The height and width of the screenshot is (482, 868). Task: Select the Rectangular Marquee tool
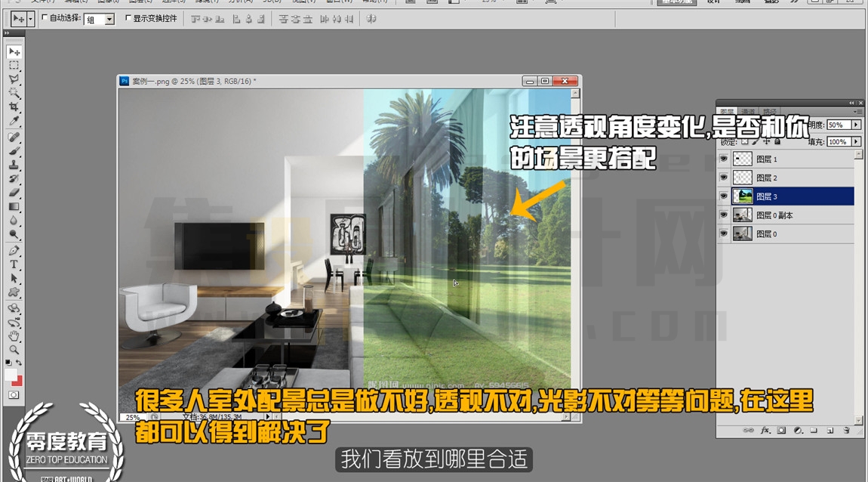coord(14,66)
